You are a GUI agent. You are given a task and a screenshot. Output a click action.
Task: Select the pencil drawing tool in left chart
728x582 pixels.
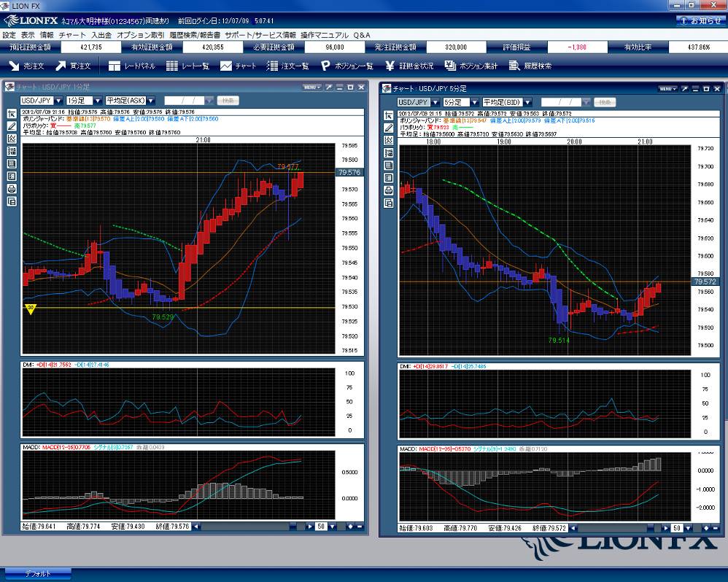point(12,126)
